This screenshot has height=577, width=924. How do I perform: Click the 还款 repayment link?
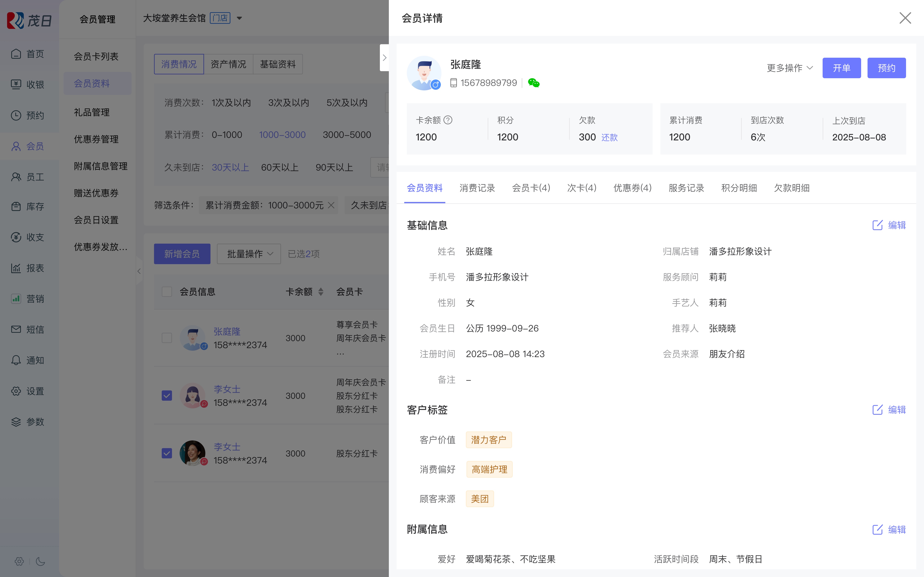coord(609,137)
